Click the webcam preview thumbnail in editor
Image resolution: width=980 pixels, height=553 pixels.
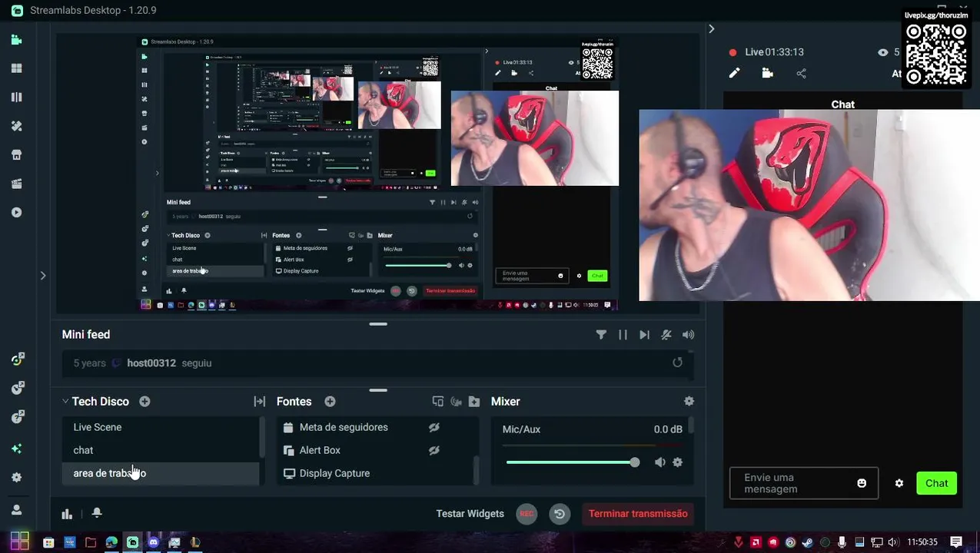pos(534,138)
